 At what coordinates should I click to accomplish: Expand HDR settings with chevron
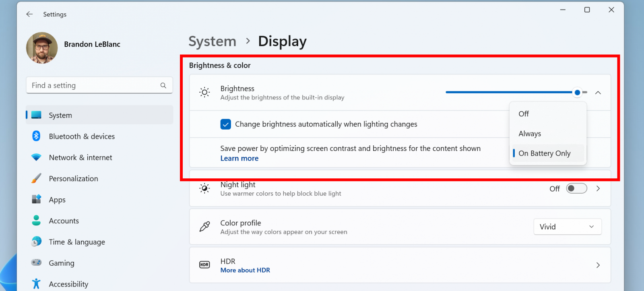[598, 265]
